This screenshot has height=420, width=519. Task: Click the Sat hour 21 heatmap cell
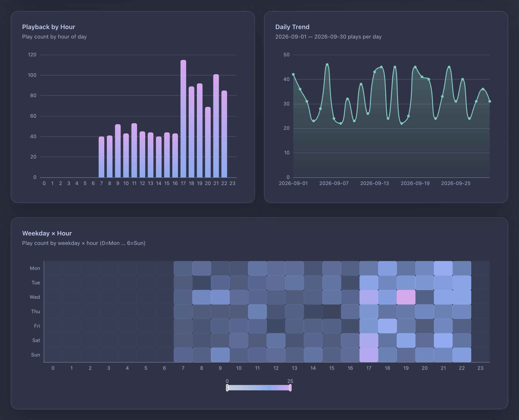point(443,340)
